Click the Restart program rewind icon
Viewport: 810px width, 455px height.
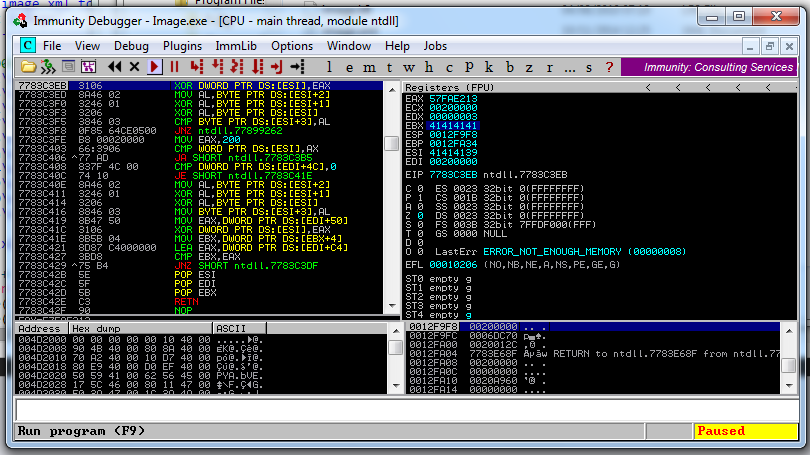point(115,67)
